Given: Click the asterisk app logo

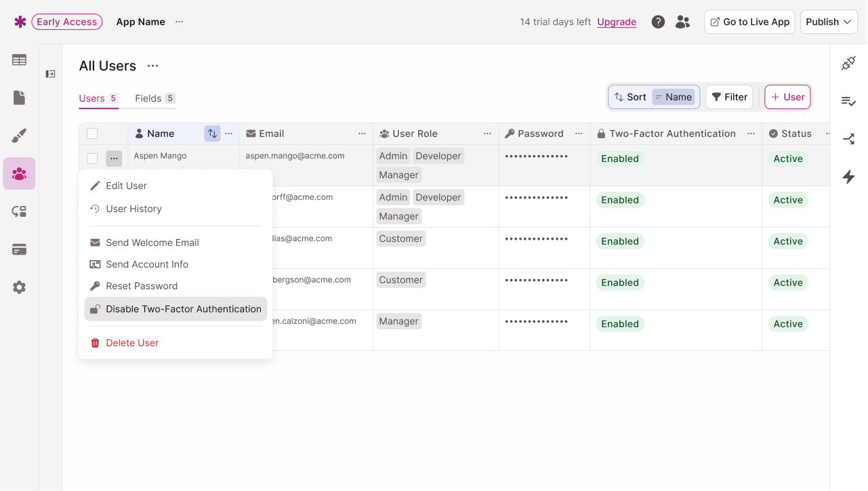Looking at the screenshot, I should [x=20, y=22].
